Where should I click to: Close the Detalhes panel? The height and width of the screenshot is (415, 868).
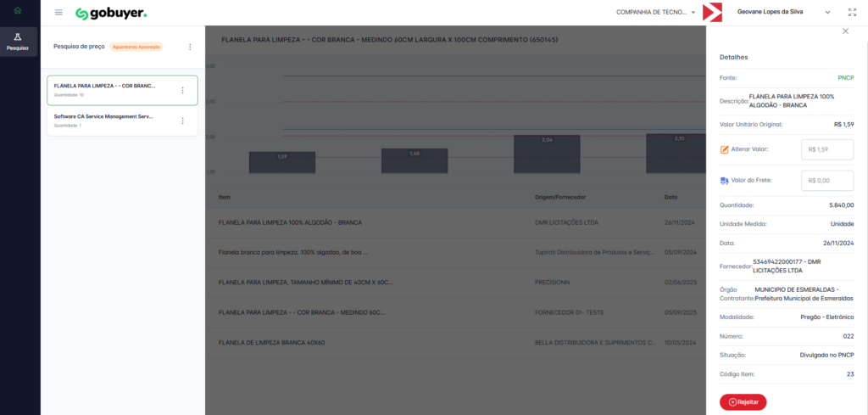coord(844,31)
